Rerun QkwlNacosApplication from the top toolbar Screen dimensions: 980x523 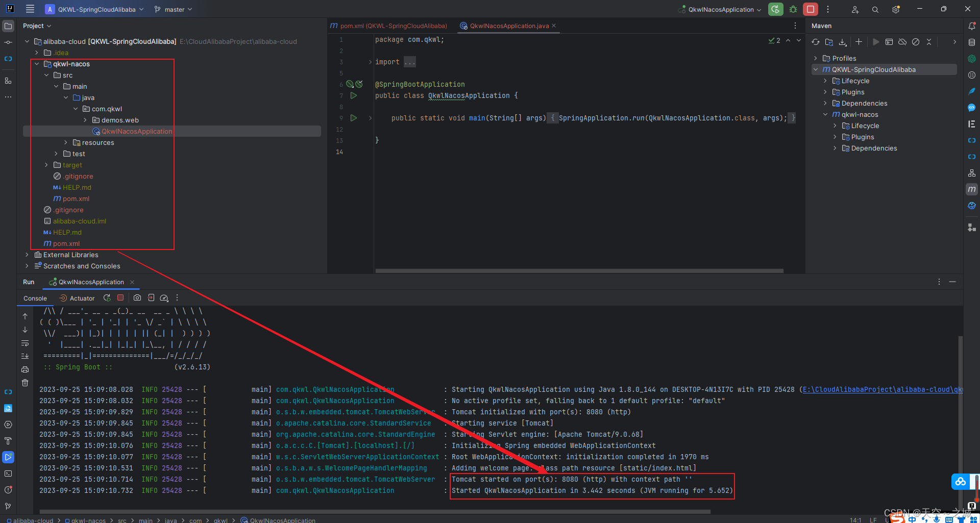775,9
